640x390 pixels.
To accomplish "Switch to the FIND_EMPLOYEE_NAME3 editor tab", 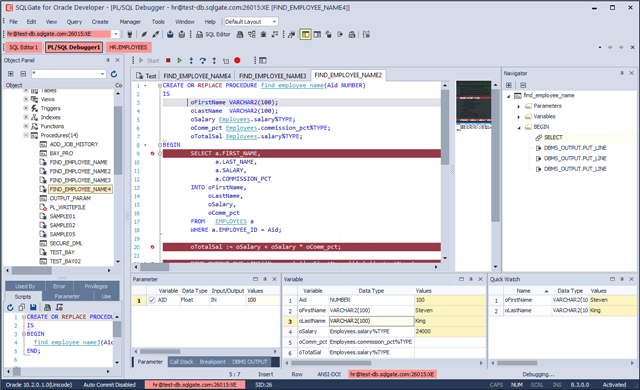I will [x=272, y=76].
